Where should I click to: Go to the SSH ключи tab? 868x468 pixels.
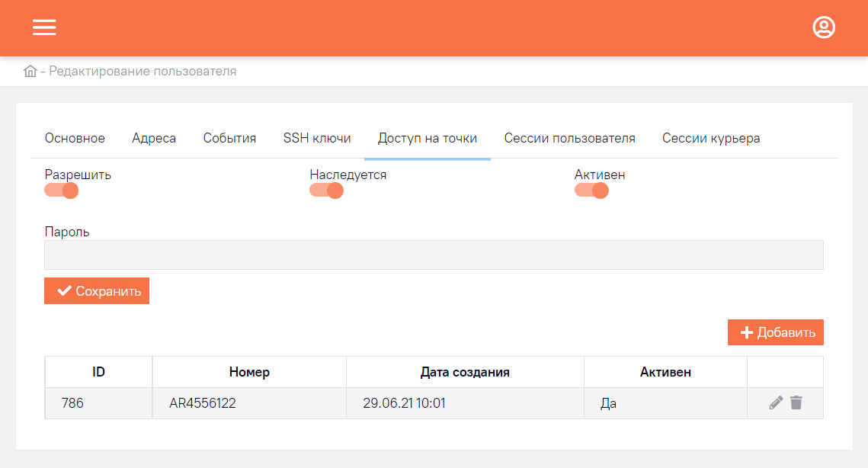[x=317, y=138]
